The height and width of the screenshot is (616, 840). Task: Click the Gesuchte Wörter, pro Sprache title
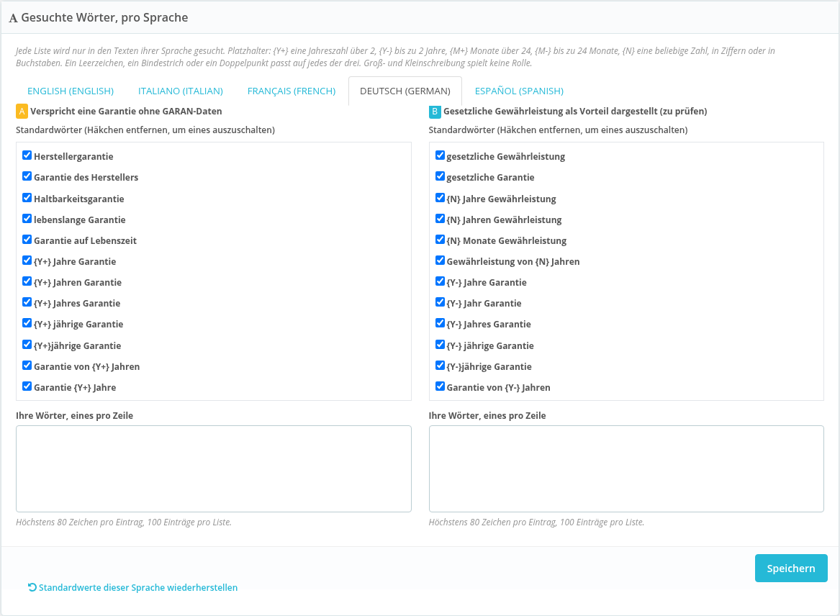pyautogui.click(x=104, y=18)
